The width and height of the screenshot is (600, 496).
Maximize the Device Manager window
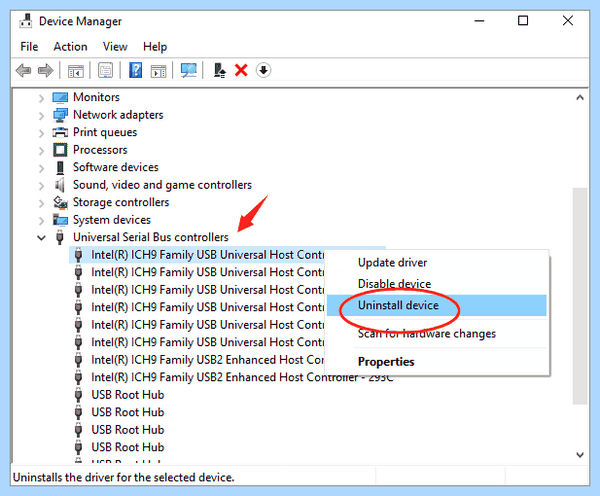click(523, 21)
